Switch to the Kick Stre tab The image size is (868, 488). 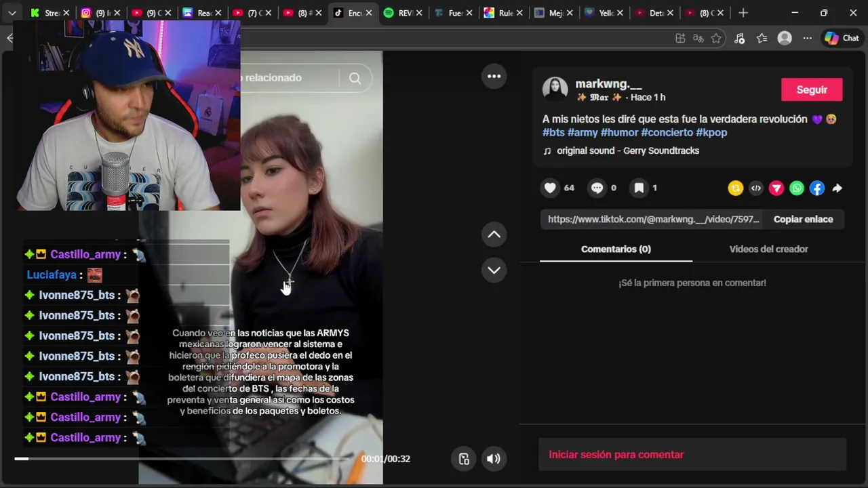click(x=50, y=13)
